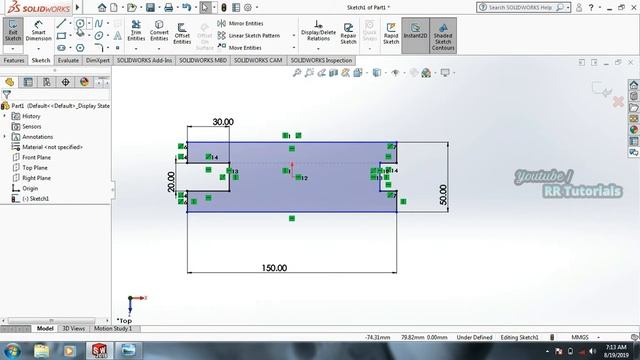Image resolution: width=640 pixels, height=360 pixels.
Task: Click the Convert Entities tool
Action: [159, 31]
